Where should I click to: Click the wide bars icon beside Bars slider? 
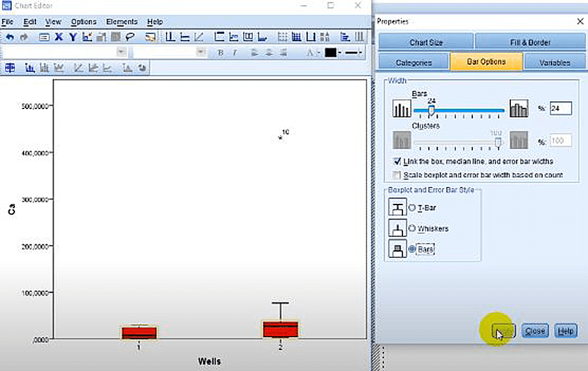[x=519, y=109]
